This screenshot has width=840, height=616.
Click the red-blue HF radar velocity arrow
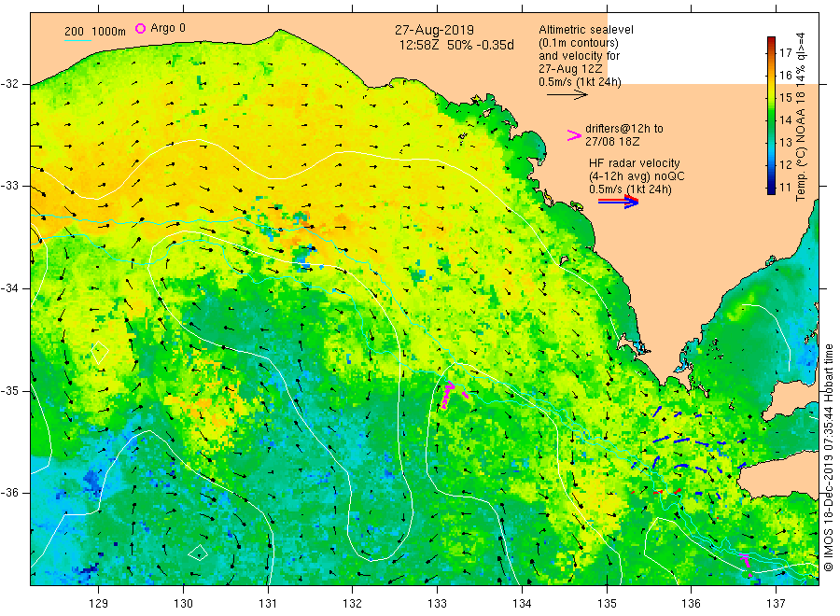618,202
